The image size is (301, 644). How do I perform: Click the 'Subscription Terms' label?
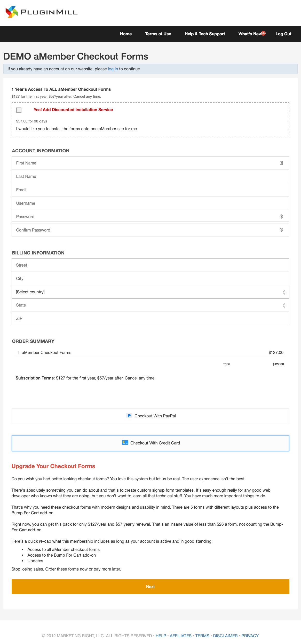point(35,378)
